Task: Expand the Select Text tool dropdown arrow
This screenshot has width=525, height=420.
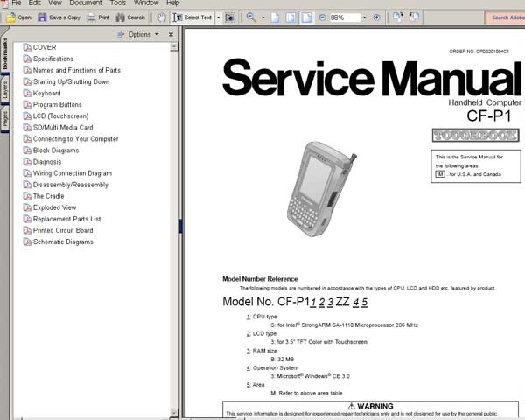Action: pyautogui.click(x=219, y=17)
